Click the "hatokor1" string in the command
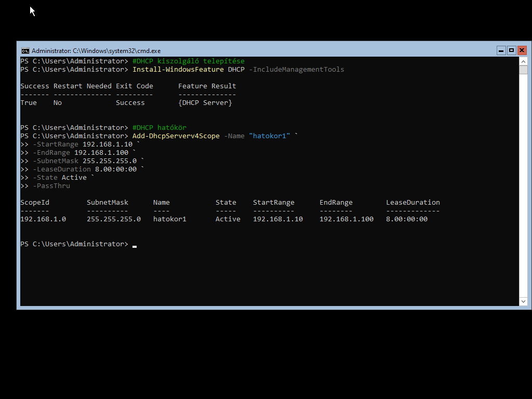This screenshot has height=399, width=532. (269, 136)
